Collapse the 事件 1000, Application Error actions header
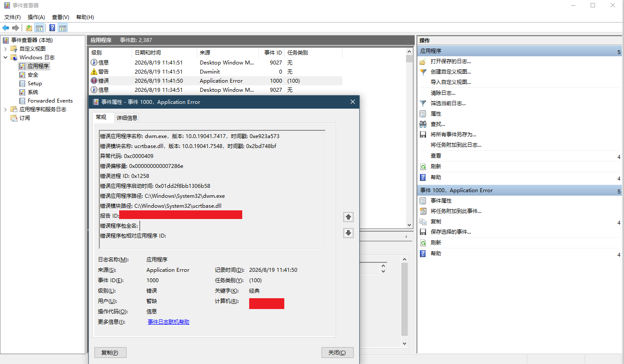 (x=520, y=190)
